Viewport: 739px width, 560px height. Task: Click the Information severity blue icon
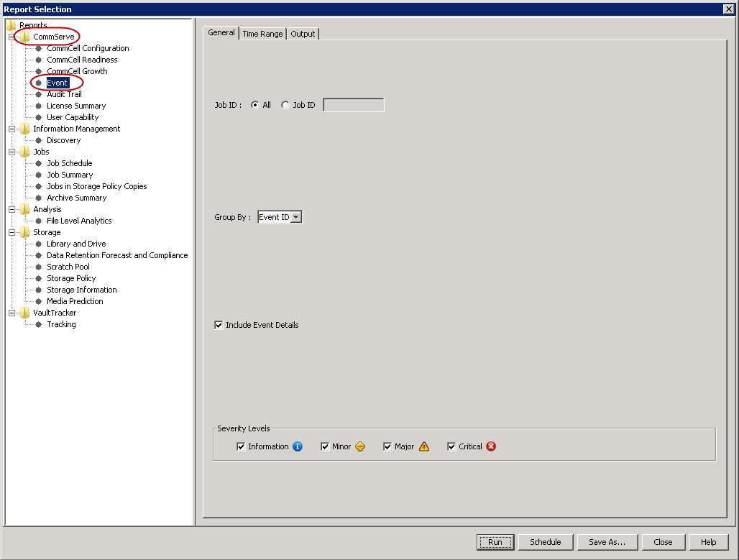click(298, 446)
